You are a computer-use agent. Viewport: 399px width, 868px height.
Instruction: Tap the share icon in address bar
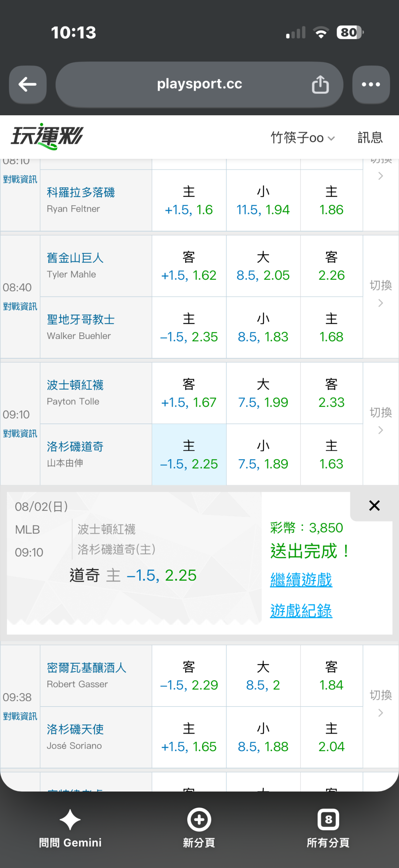coord(320,85)
